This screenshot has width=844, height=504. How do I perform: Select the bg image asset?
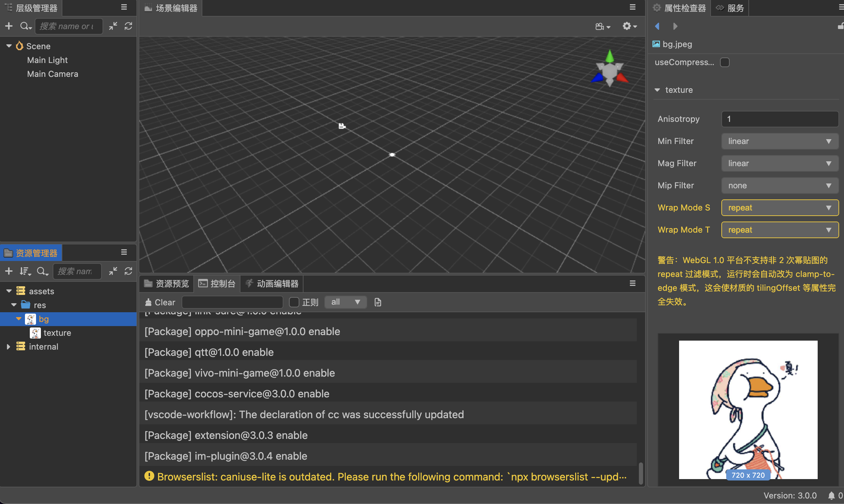pyautogui.click(x=68, y=319)
